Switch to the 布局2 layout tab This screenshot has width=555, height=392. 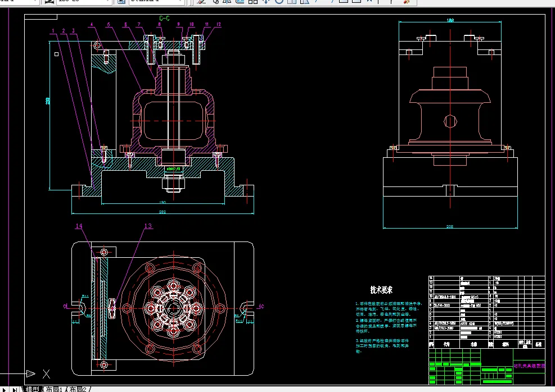78,389
